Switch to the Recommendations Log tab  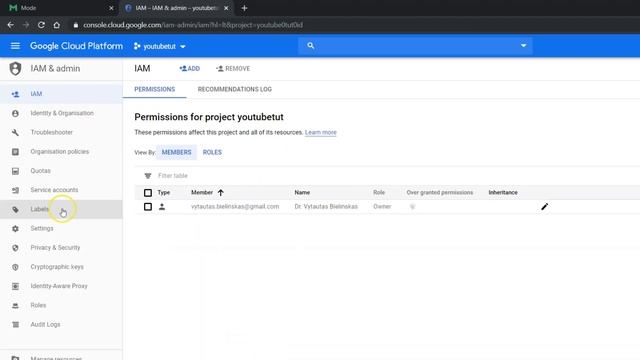pyautogui.click(x=235, y=89)
